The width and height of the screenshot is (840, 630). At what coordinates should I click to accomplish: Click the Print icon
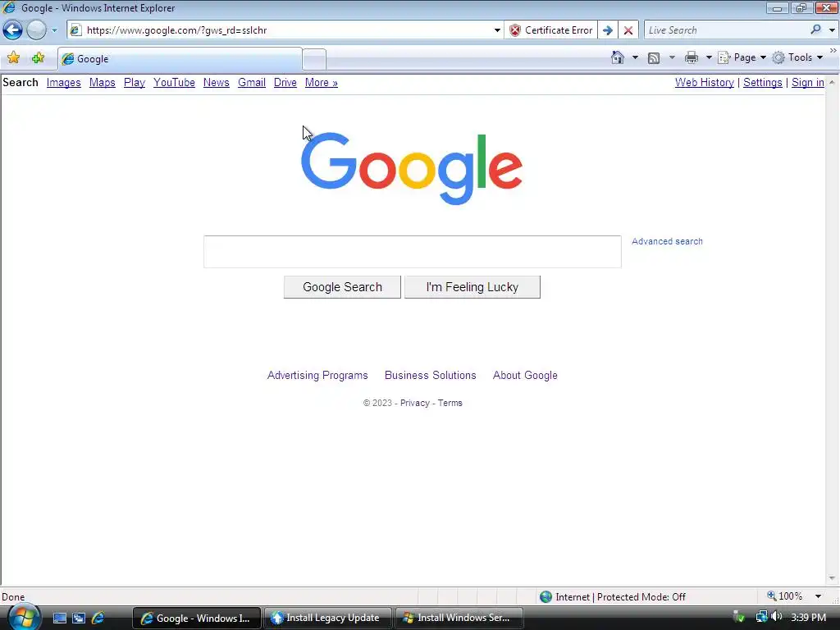692,57
